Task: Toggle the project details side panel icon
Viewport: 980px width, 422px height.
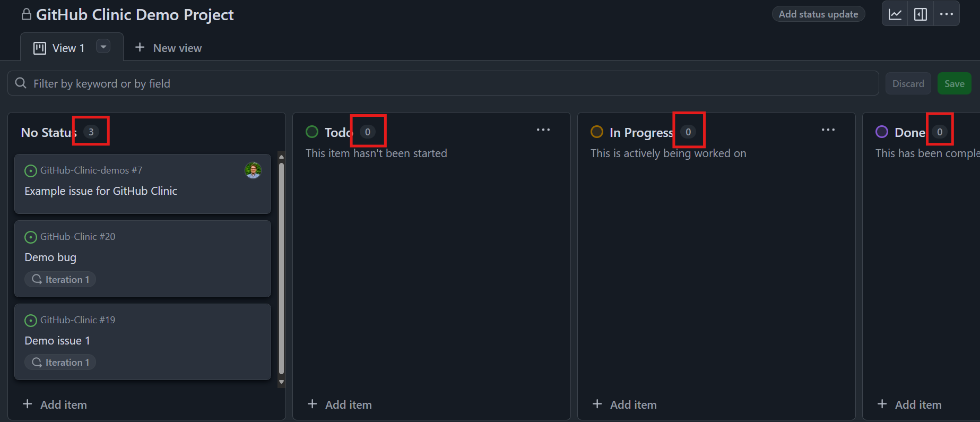Action: tap(921, 14)
